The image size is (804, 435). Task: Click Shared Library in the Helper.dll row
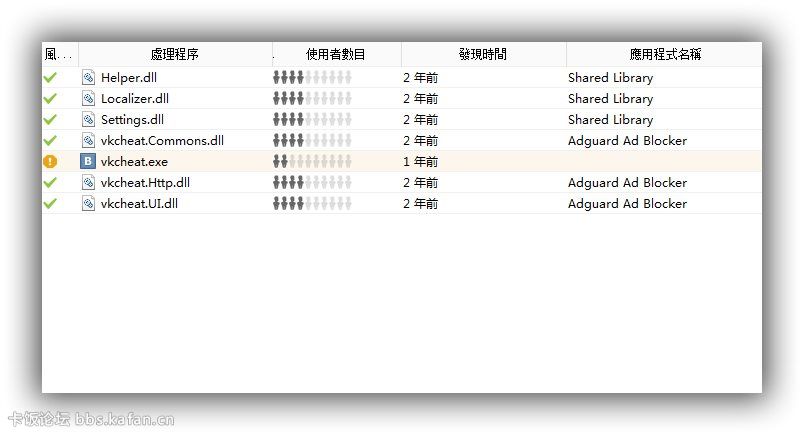click(x=611, y=78)
